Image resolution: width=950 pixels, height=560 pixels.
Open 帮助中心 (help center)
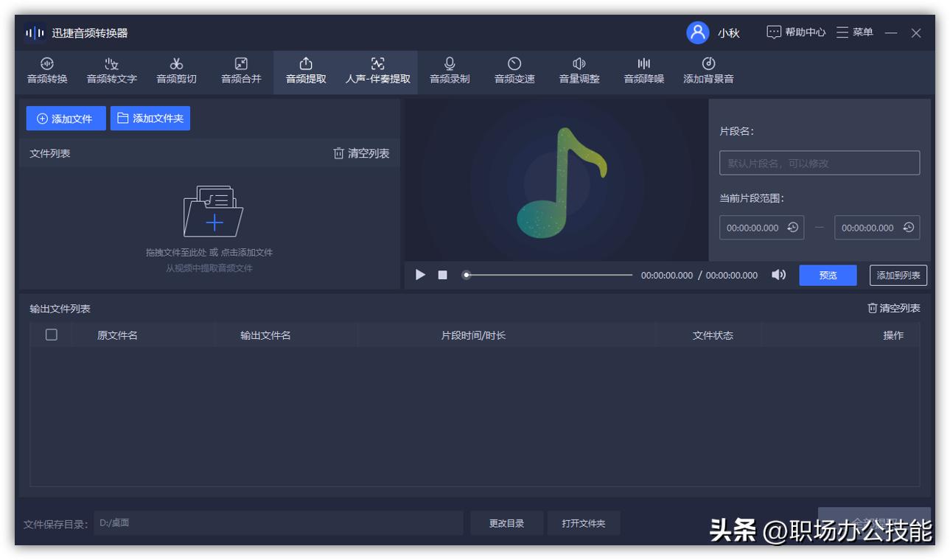[796, 33]
